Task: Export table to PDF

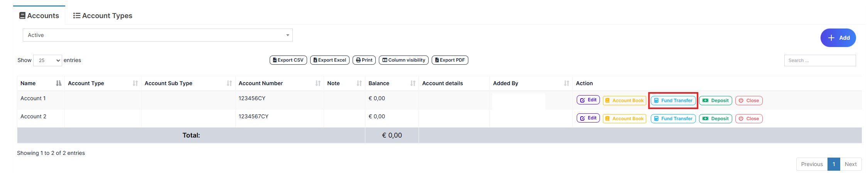Action: click(450, 60)
